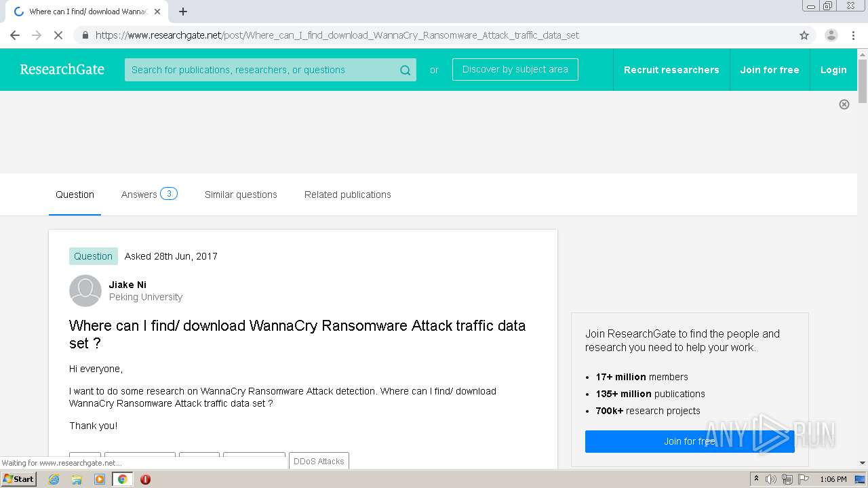This screenshot has width=868, height=488.
Task: Close the ResearchGate browser tab
Action: 157,12
